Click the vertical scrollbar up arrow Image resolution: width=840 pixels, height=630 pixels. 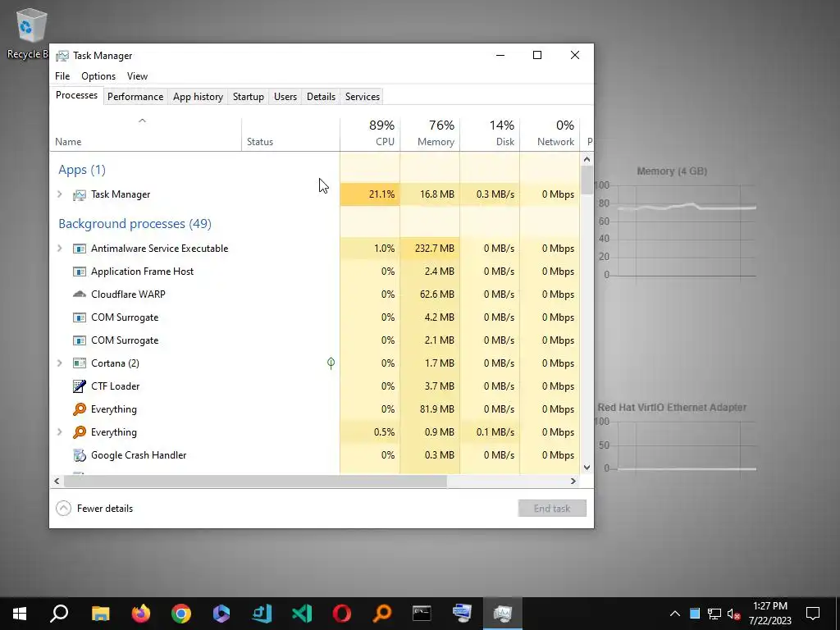pos(587,159)
